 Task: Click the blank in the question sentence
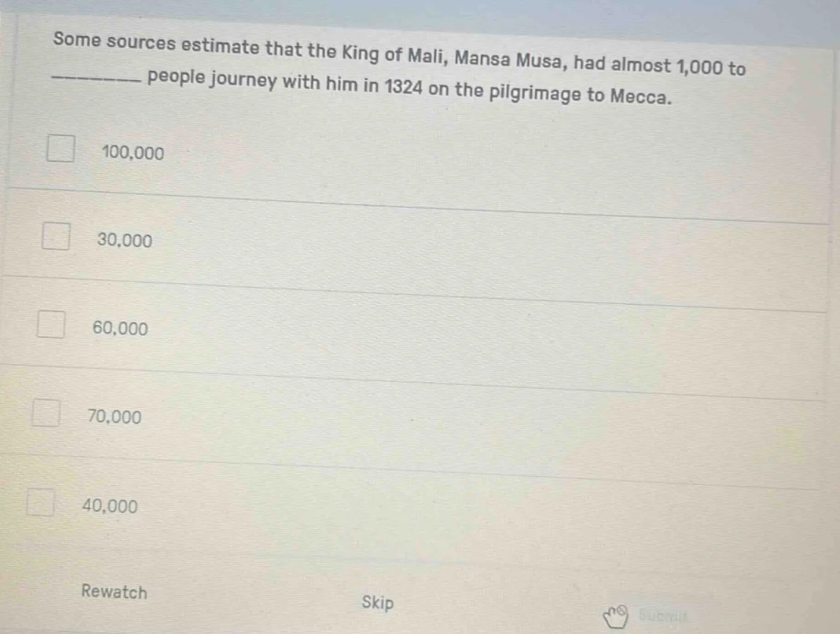pyautogui.click(x=92, y=78)
